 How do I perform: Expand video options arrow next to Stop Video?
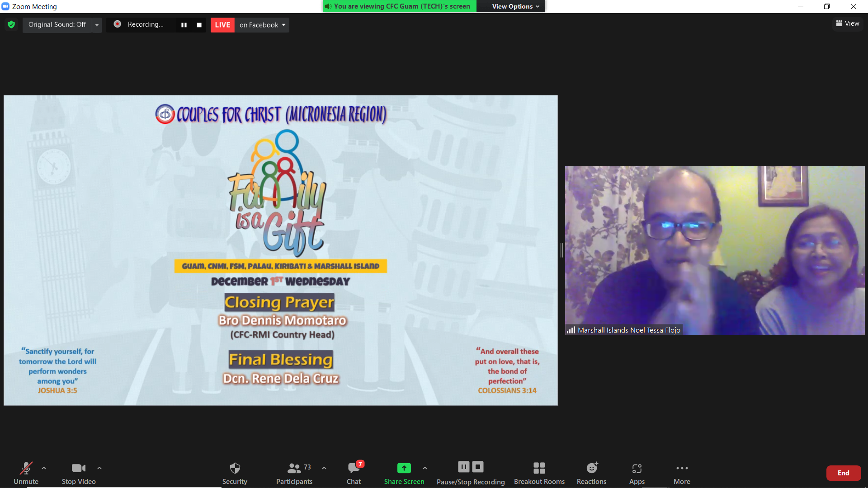99,468
